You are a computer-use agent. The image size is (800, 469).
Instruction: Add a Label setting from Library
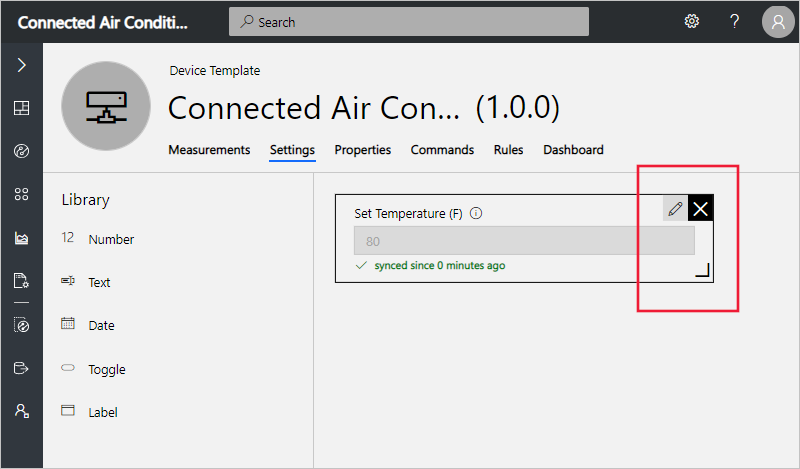(89, 412)
